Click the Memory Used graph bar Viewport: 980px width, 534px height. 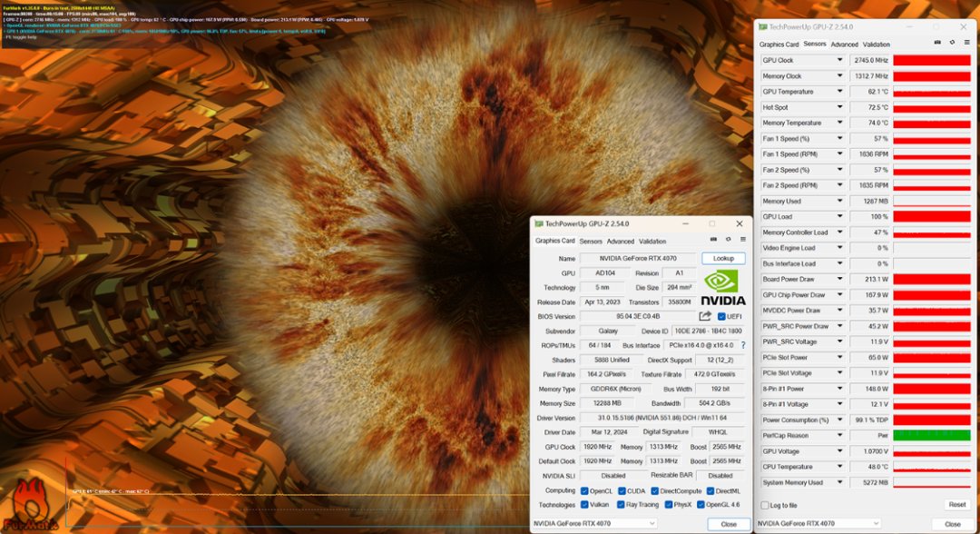(x=932, y=201)
